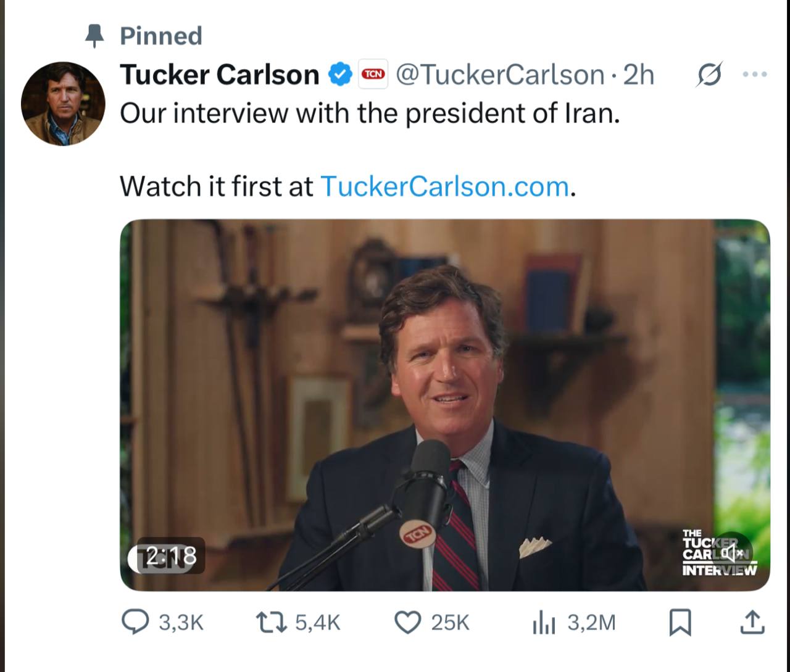Unmute the video via speaker icon
Image resolution: width=790 pixels, height=672 pixels.
733,551
